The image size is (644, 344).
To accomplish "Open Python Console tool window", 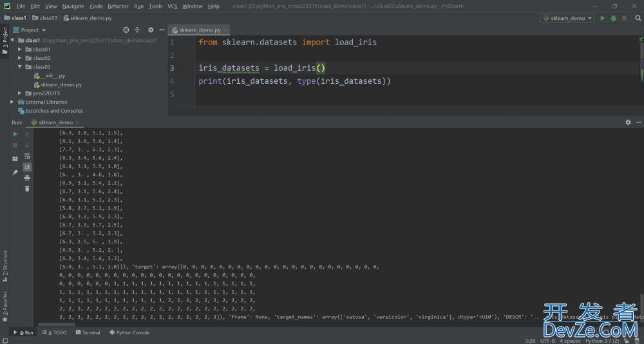I will click(x=129, y=332).
